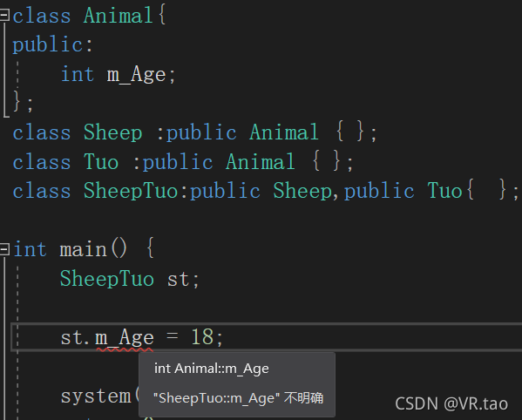The image size is (522, 420).
Task: Click the 'public:' access specifier line
Action: [52, 45]
